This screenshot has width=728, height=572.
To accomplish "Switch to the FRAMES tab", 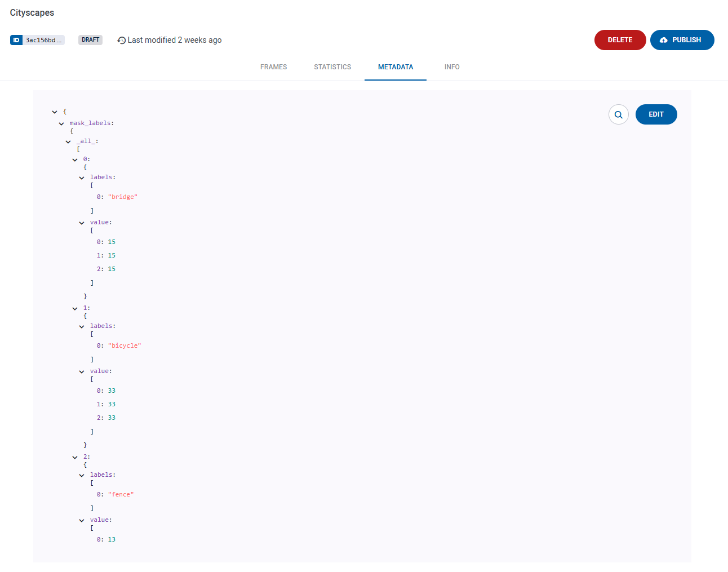I will coord(273,66).
